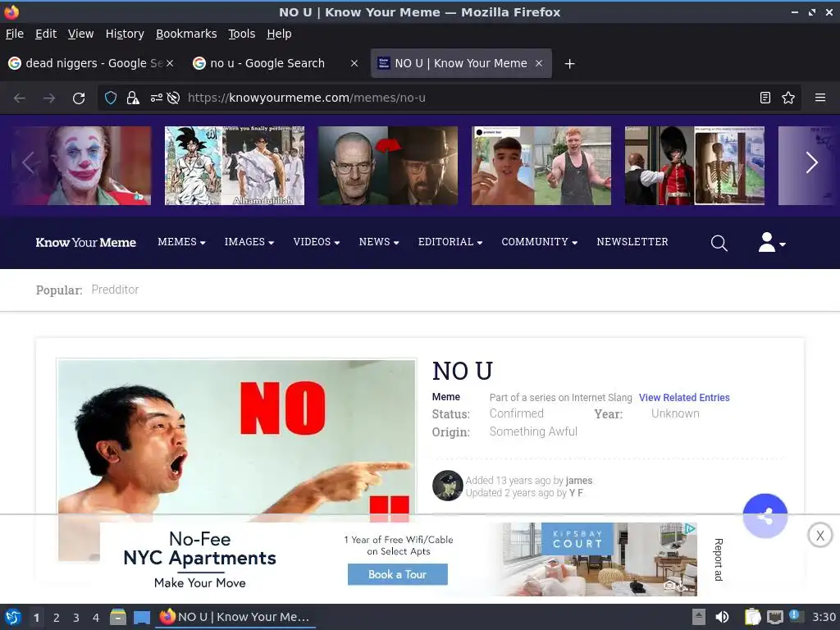Open the tracking protection shield icon
This screenshot has width=840, height=630.
[111, 98]
